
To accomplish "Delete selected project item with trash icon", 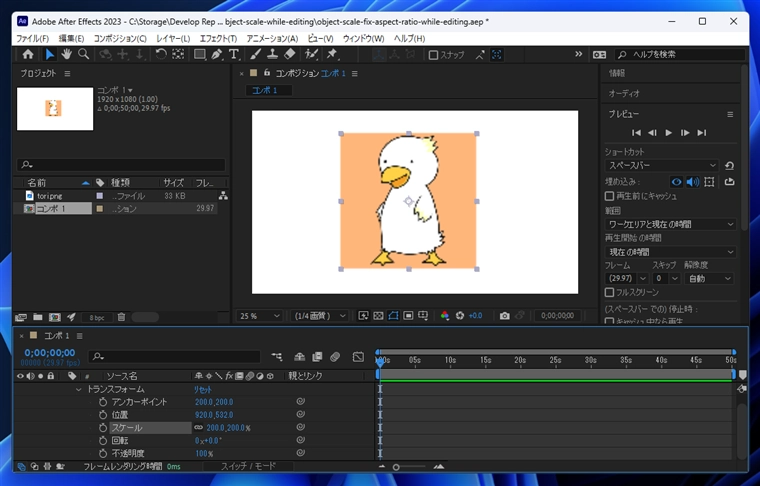I will click(121, 317).
